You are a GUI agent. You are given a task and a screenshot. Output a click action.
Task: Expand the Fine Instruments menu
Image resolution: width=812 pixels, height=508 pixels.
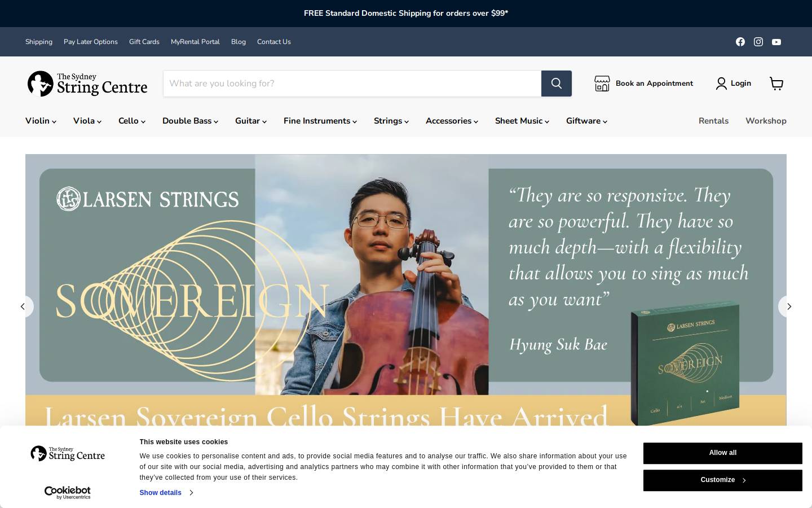click(x=320, y=121)
